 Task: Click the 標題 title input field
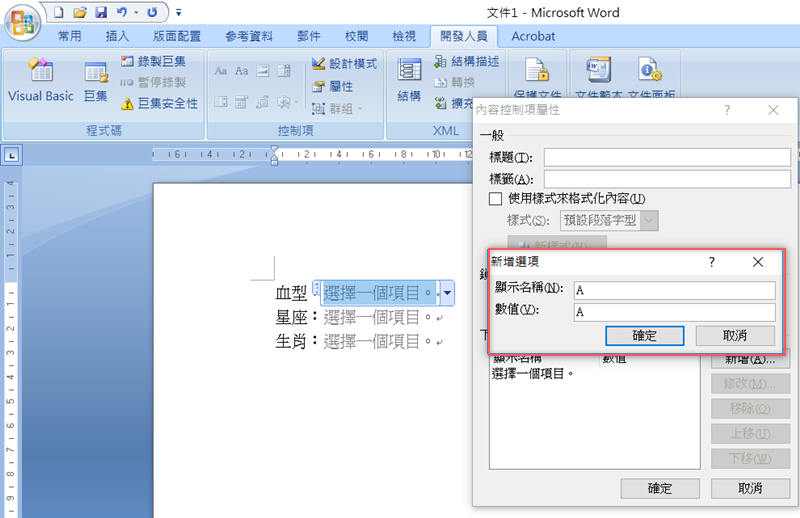pos(667,157)
